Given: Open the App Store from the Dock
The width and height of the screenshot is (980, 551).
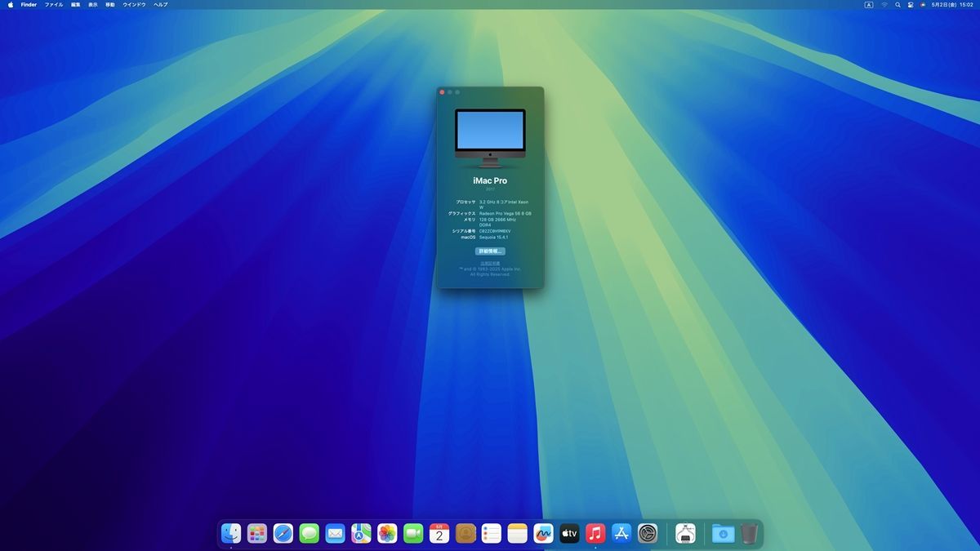Looking at the screenshot, I should point(621,534).
